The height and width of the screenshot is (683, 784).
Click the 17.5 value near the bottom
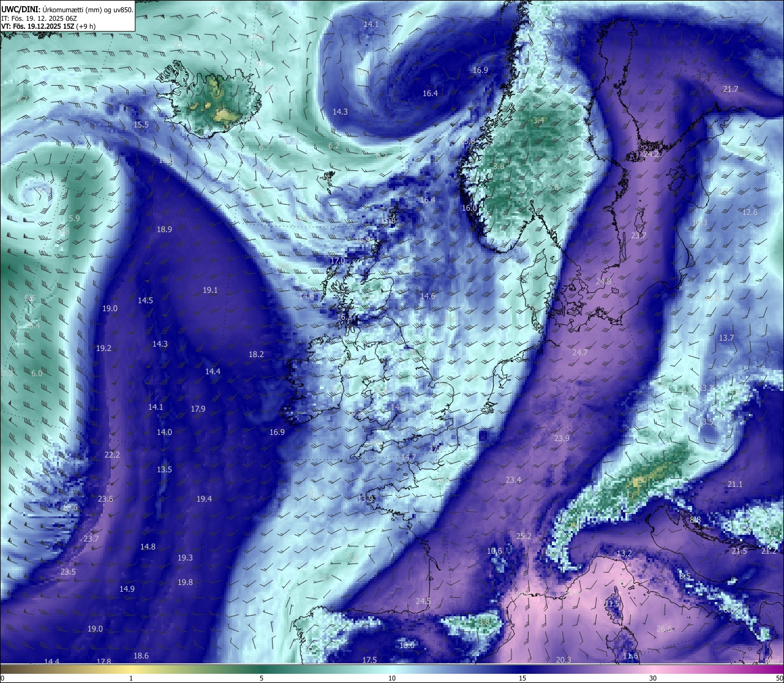[x=369, y=660]
